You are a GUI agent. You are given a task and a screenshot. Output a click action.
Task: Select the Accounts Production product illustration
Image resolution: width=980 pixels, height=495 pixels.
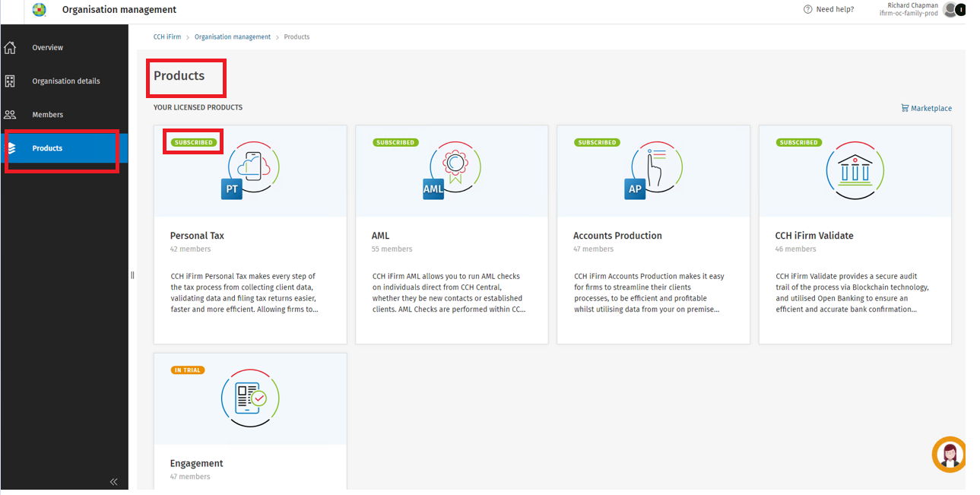tap(654, 170)
